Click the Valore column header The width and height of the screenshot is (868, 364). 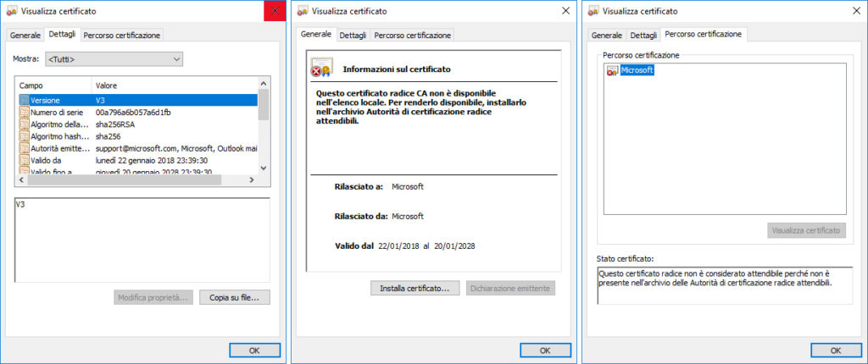point(175,85)
